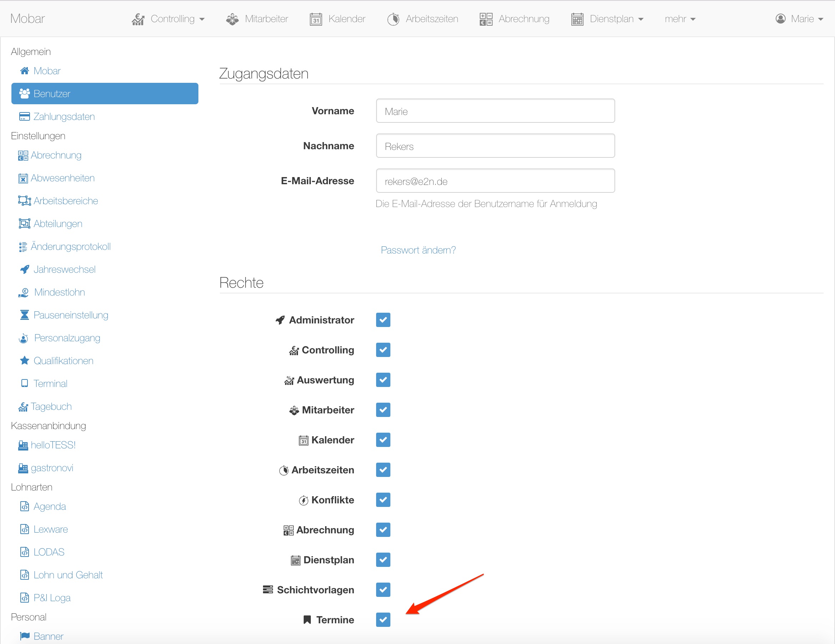Click the Passwort ändern? link
Image resolution: width=835 pixels, height=644 pixels.
(418, 250)
